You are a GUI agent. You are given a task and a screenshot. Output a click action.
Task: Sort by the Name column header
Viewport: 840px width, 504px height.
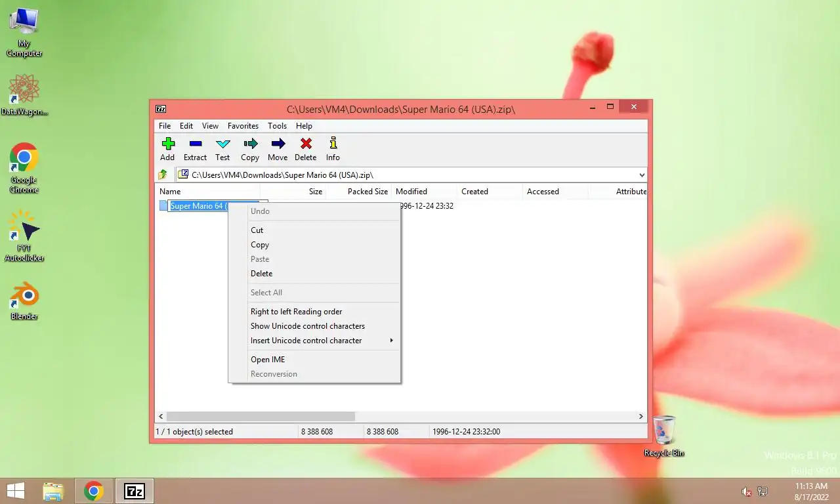click(209, 192)
